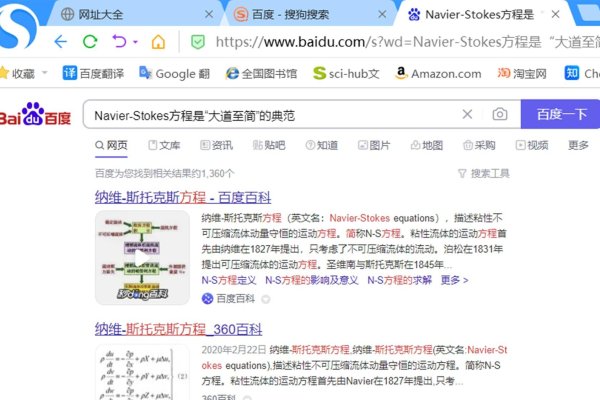
Task: Switch to the 视频 tab
Action: point(532,145)
